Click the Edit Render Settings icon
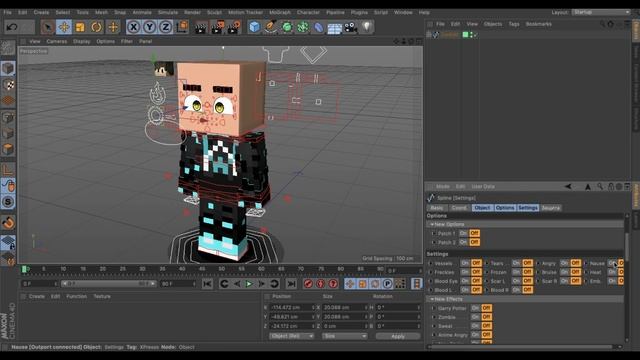Image resolution: width=640 pixels, height=360 pixels. pos(234,27)
